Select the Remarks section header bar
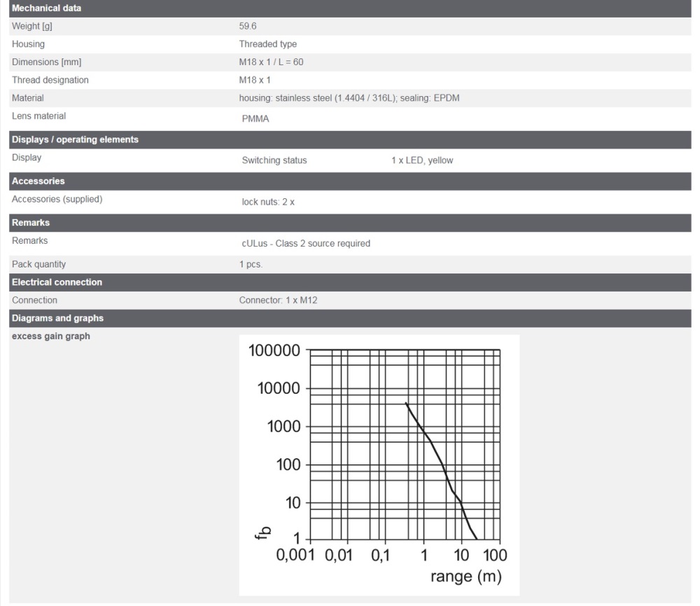This screenshot has width=700, height=606. click(x=31, y=223)
